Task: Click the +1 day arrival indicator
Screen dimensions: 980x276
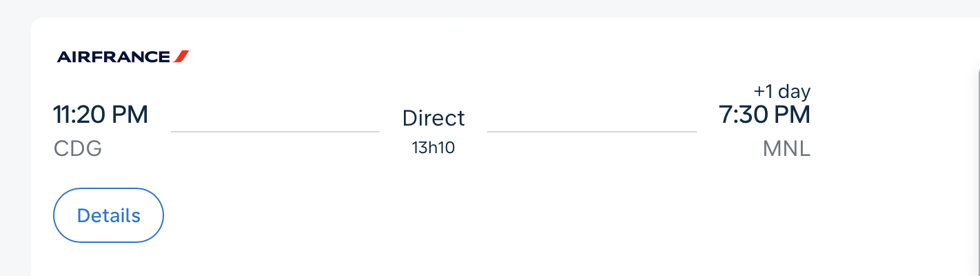Action: click(782, 91)
